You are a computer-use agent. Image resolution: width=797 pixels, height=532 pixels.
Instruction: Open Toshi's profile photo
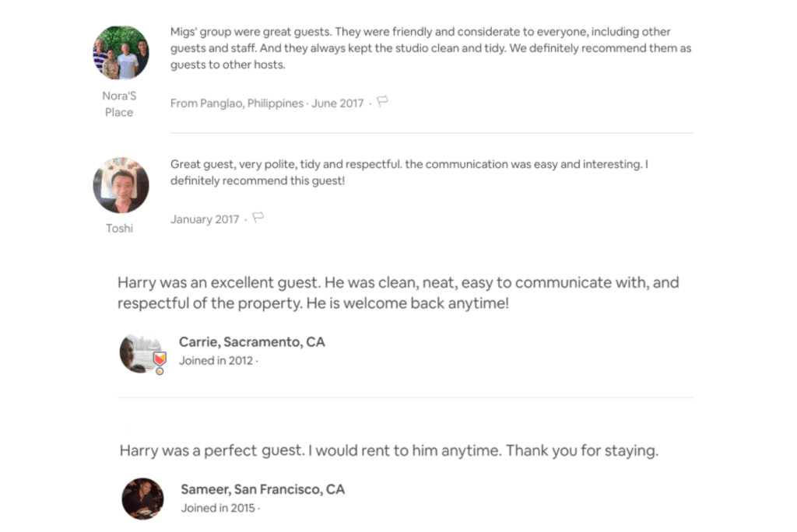pyautogui.click(x=121, y=185)
